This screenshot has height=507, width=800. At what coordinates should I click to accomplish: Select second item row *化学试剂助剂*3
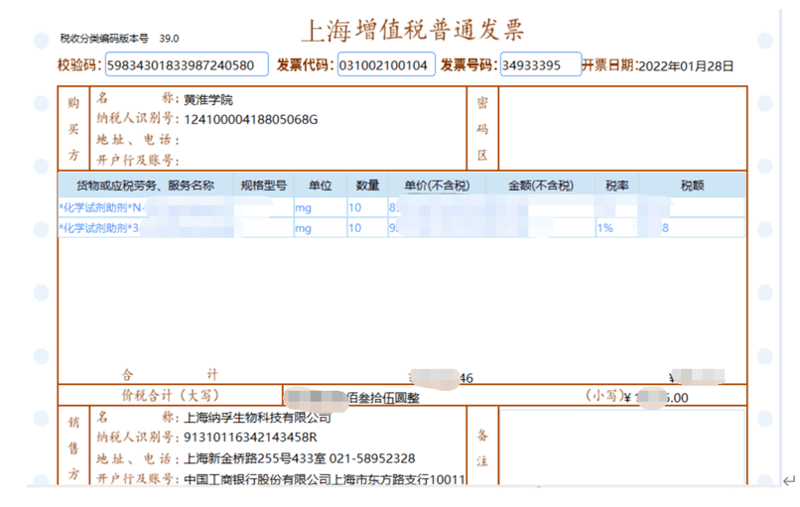pos(98,229)
